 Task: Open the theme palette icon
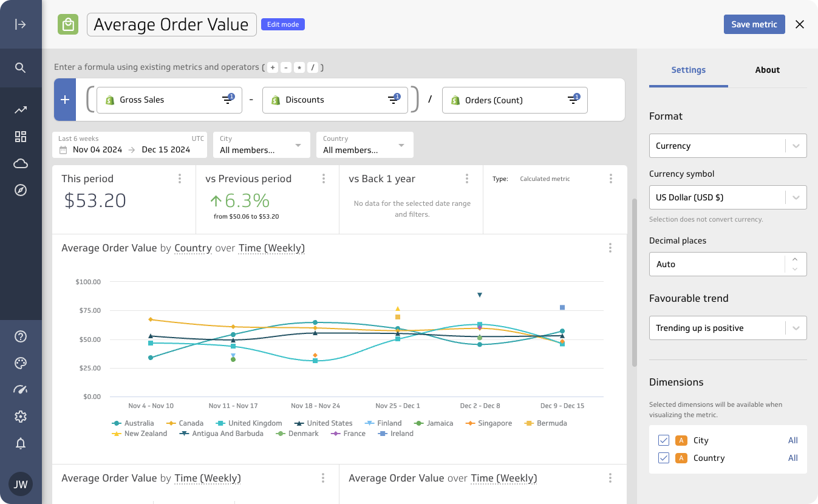coord(21,363)
